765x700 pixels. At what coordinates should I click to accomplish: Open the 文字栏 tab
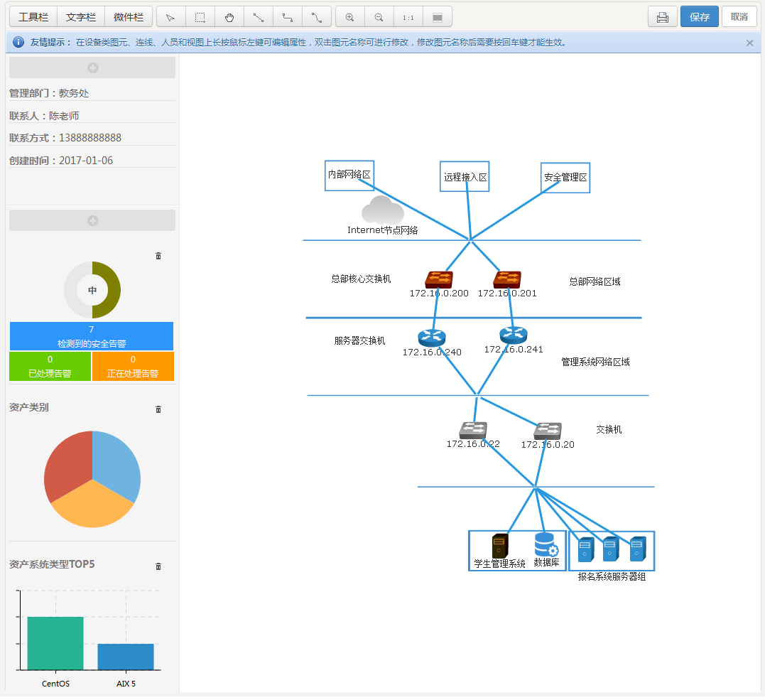pyautogui.click(x=81, y=17)
